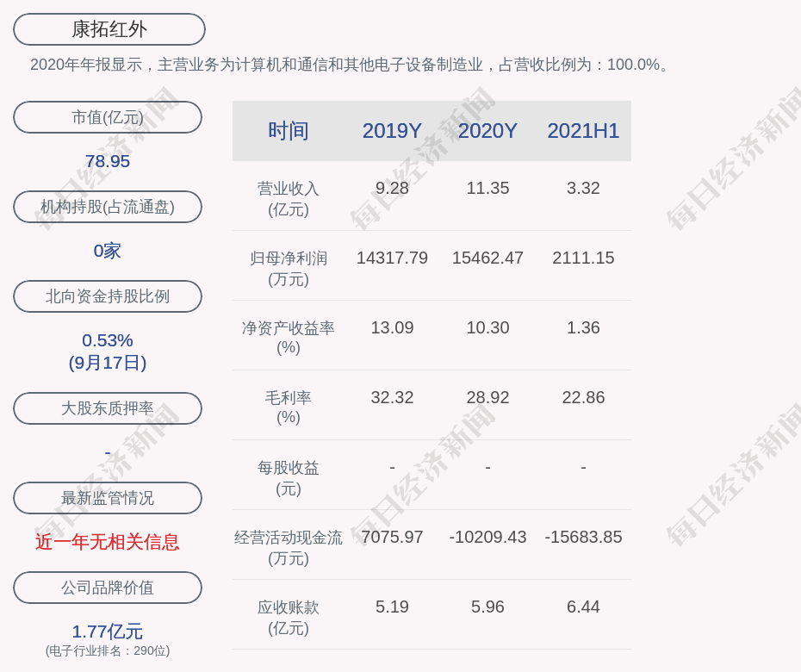801x672 pixels.
Task: Click receivables value 6.44
Action: click(583, 607)
